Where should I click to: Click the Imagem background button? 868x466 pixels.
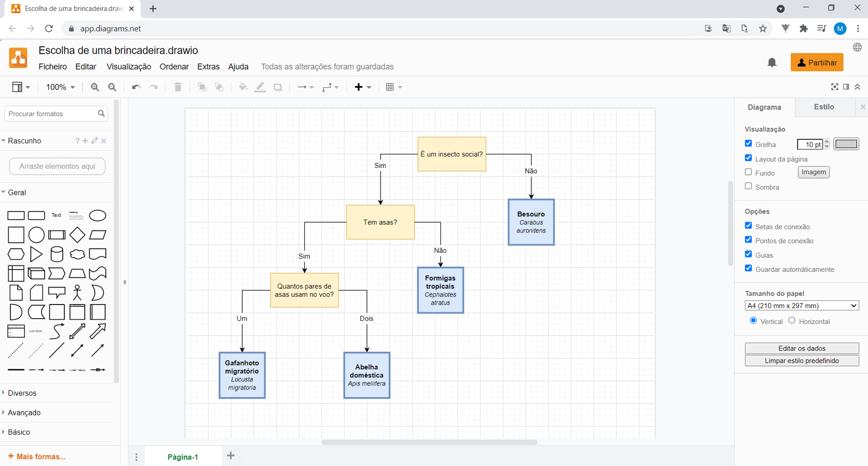[814, 172]
